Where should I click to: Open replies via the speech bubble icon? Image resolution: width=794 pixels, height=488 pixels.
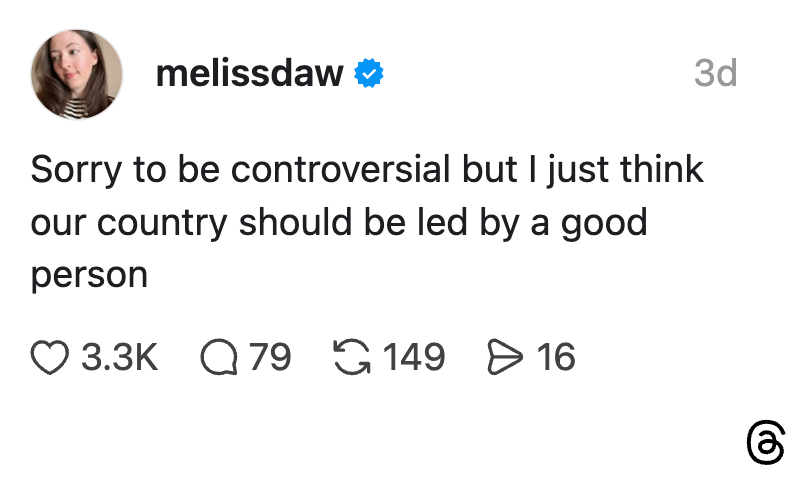218,357
